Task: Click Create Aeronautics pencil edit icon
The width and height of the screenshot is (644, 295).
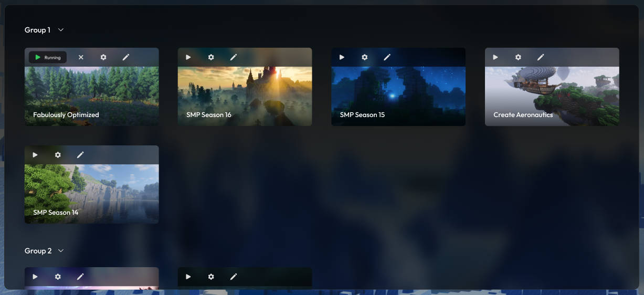Action: pyautogui.click(x=541, y=57)
